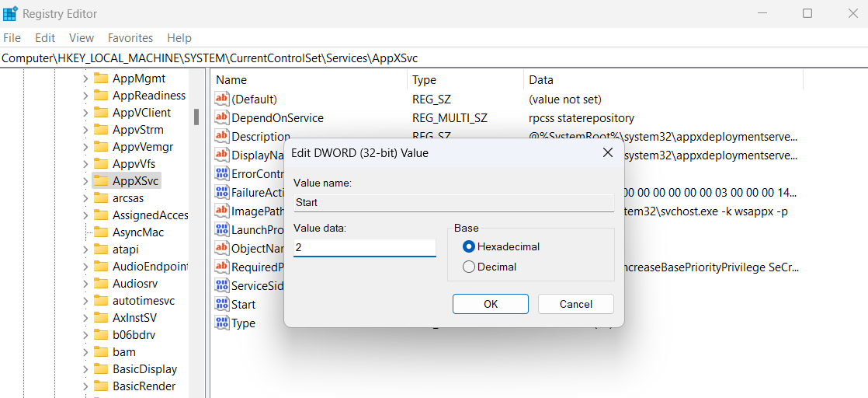
Task: Click the Description value icon
Action: [x=222, y=136]
